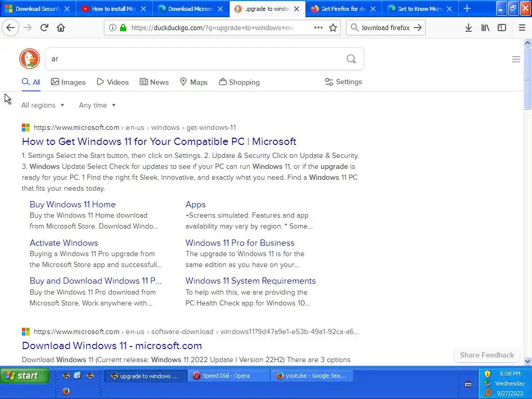Reload the current page
The height and width of the screenshot is (399, 532).
(x=44, y=28)
